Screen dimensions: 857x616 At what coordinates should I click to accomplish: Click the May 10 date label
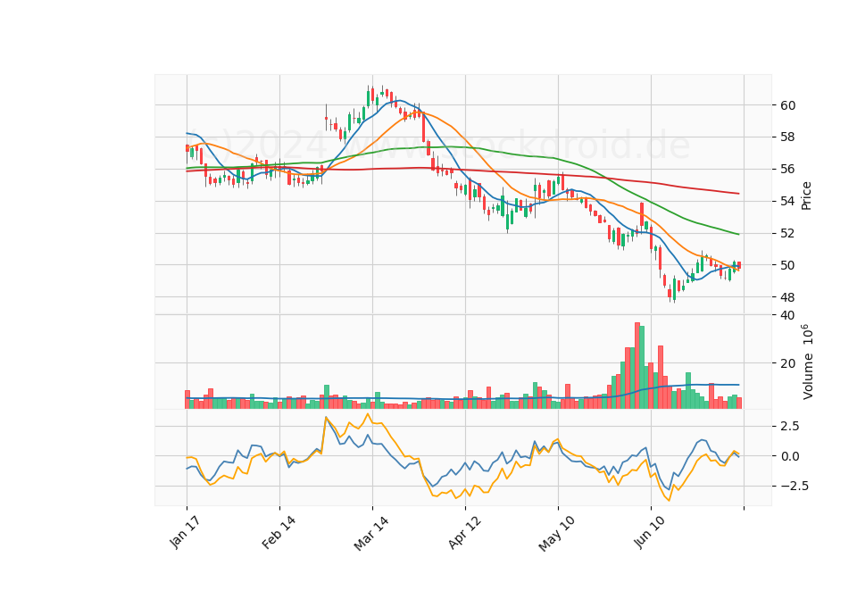[557, 534]
